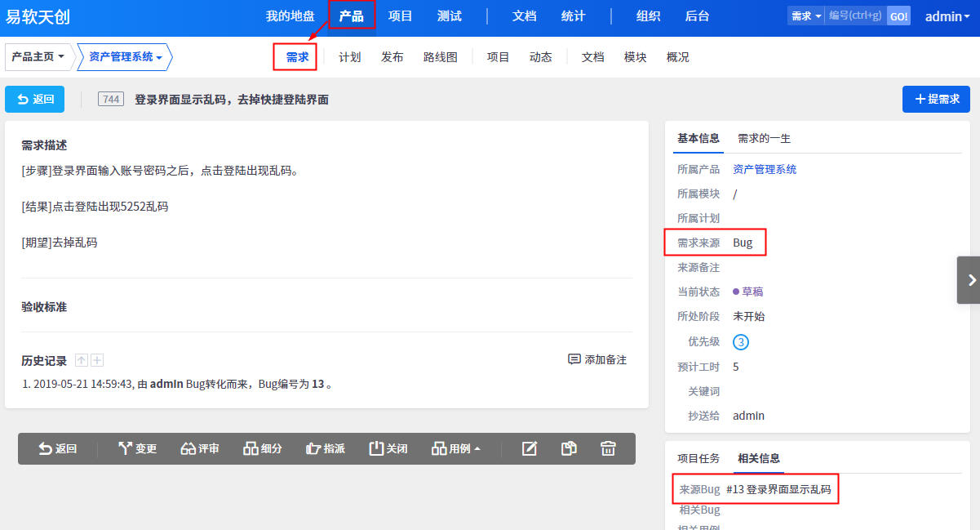
Task: Click the requirement ID 744 label
Action: click(111, 99)
